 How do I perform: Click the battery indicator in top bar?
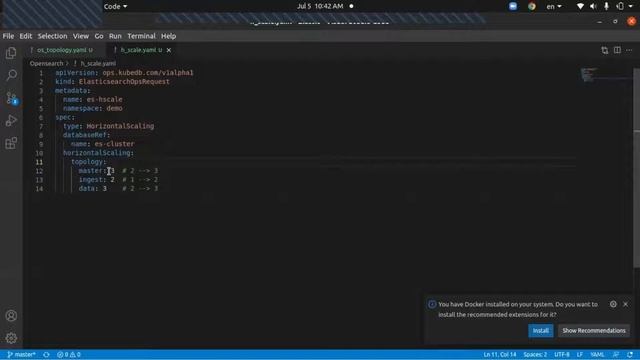coord(620,6)
